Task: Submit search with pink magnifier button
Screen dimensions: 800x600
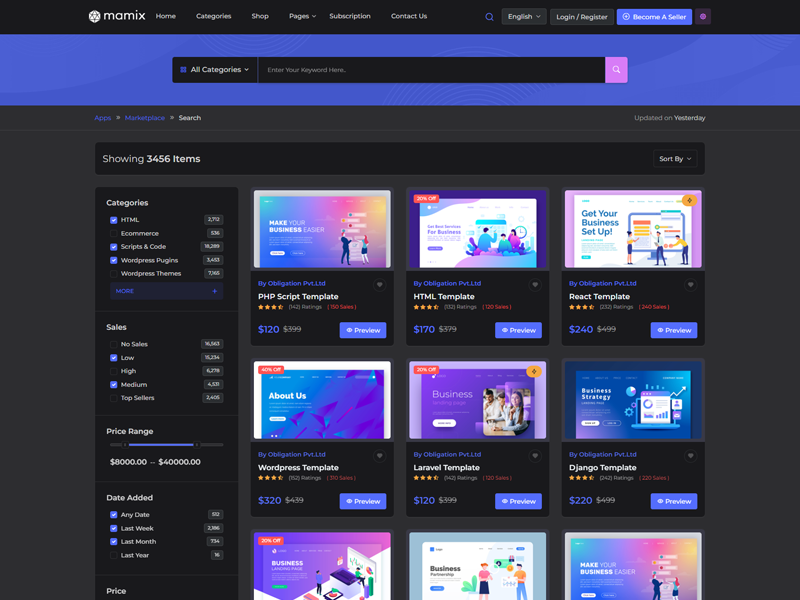Action: click(616, 70)
